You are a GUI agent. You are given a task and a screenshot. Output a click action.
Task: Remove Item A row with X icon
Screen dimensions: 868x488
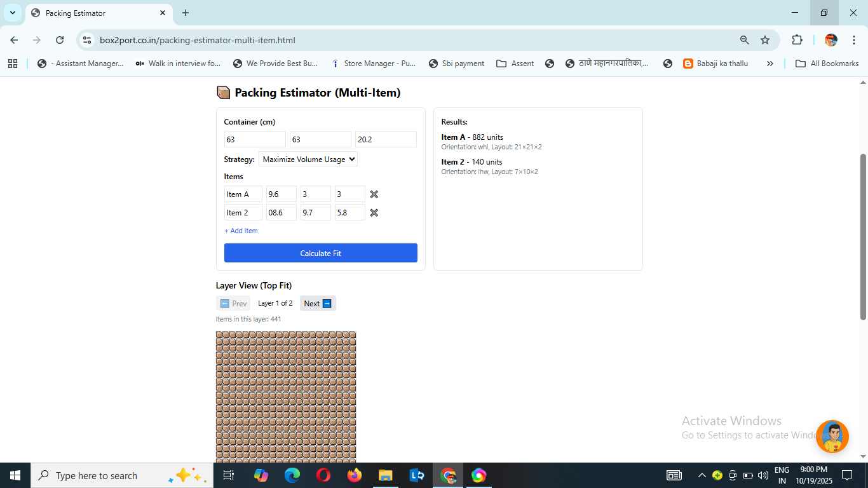(374, 194)
